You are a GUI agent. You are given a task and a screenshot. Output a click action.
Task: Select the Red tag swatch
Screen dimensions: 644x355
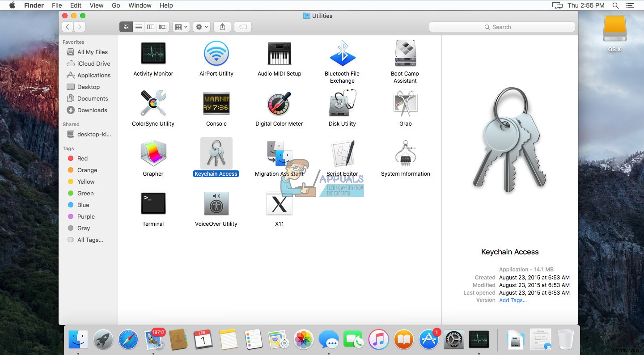pyautogui.click(x=71, y=158)
